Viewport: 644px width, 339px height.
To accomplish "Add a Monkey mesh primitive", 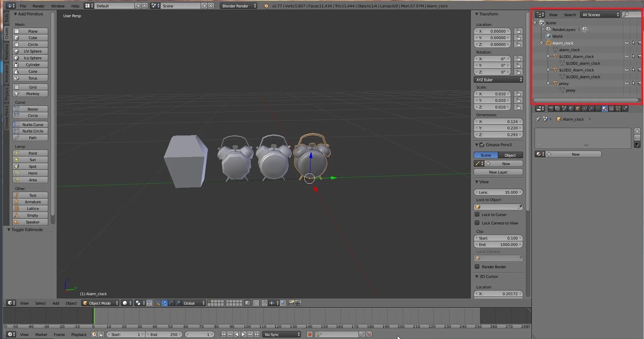I will [x=30, y=94].
